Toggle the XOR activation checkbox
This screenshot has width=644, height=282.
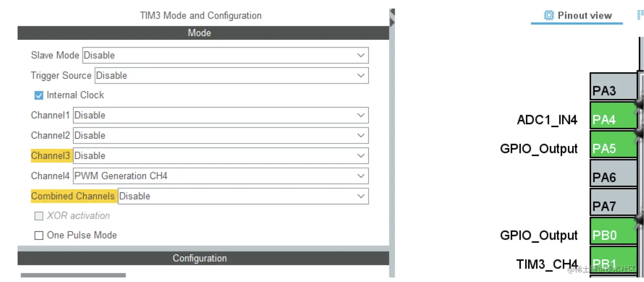pos(39,216)
